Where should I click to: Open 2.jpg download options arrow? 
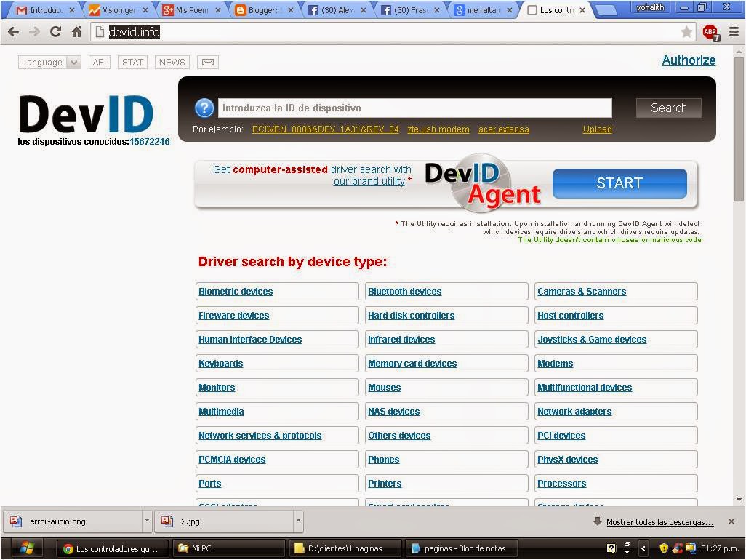[298, 521]
